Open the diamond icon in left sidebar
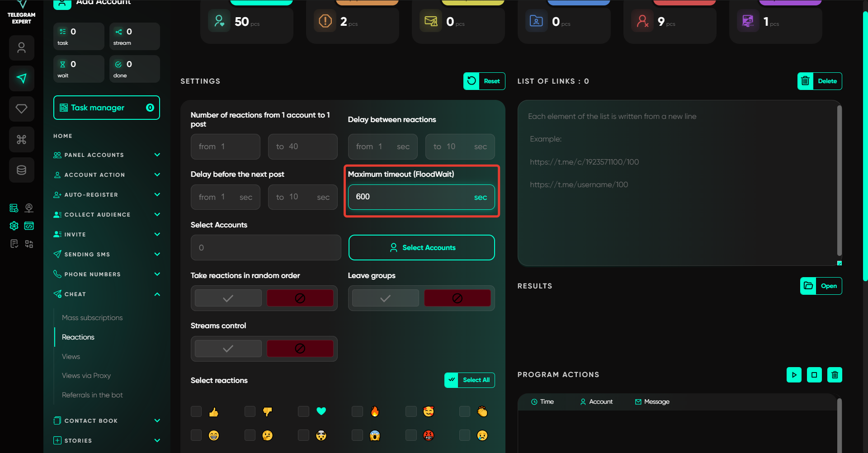Image resolution: width=868 pixels, height=453 pixels. click(x=21, y=109)
